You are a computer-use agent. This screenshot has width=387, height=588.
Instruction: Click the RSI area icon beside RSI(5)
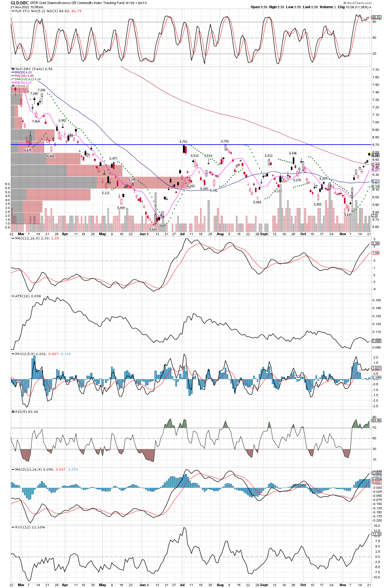click(x=13, y=412)
